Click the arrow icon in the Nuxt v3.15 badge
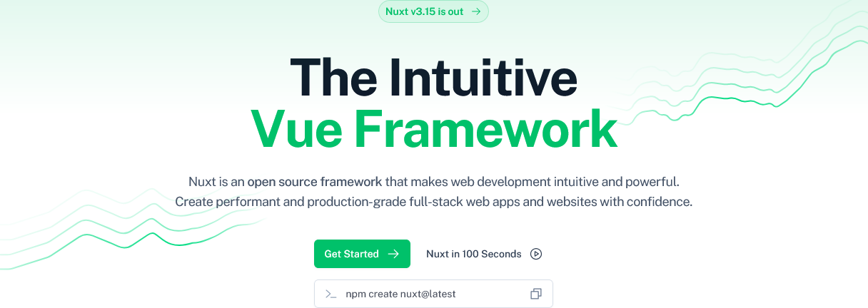This screenshot has height=308, width=868. (476, 11)
